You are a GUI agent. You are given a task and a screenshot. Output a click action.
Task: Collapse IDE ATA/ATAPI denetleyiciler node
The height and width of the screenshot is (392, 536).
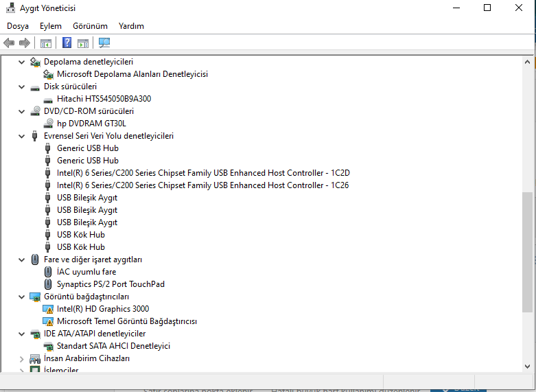click(21, 334)
